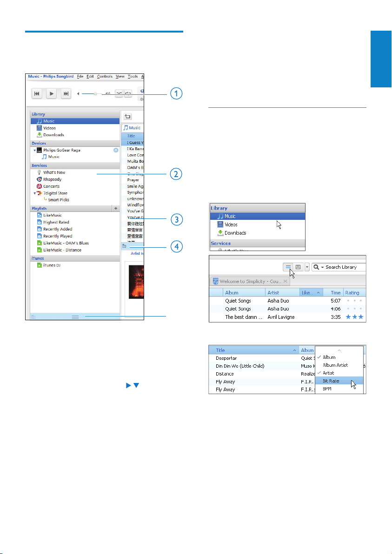Screen dimensions: 392x554
Task: Open the Edit menu
Action: (90, 76)
